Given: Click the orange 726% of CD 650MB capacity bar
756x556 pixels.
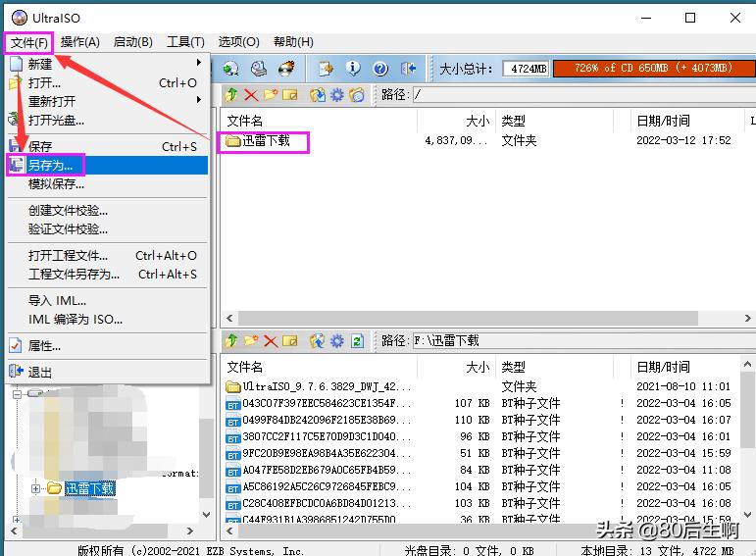Looking at the screenshot, I should [654, 68].
